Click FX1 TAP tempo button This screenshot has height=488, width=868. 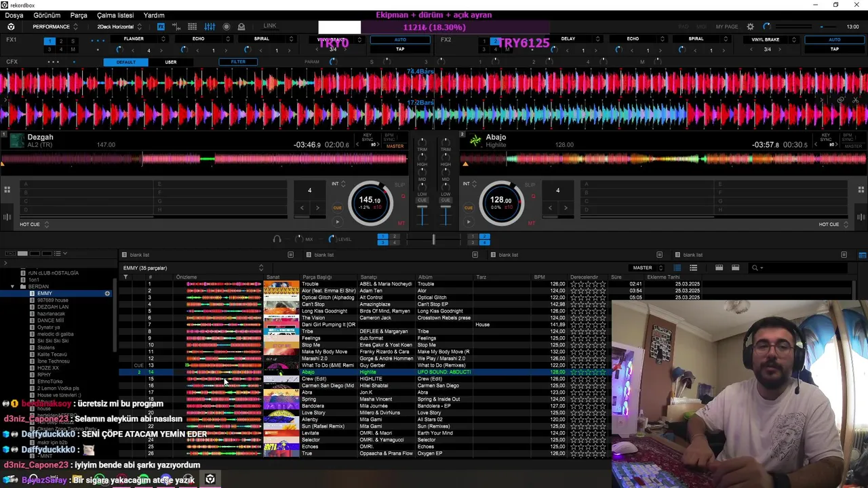pos(400,49)
